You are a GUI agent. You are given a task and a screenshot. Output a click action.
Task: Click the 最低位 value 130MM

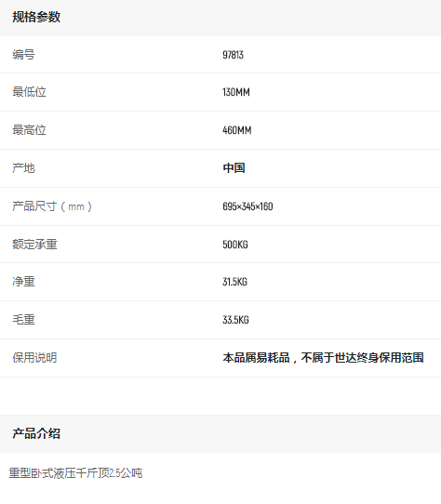tap(236, 92)
